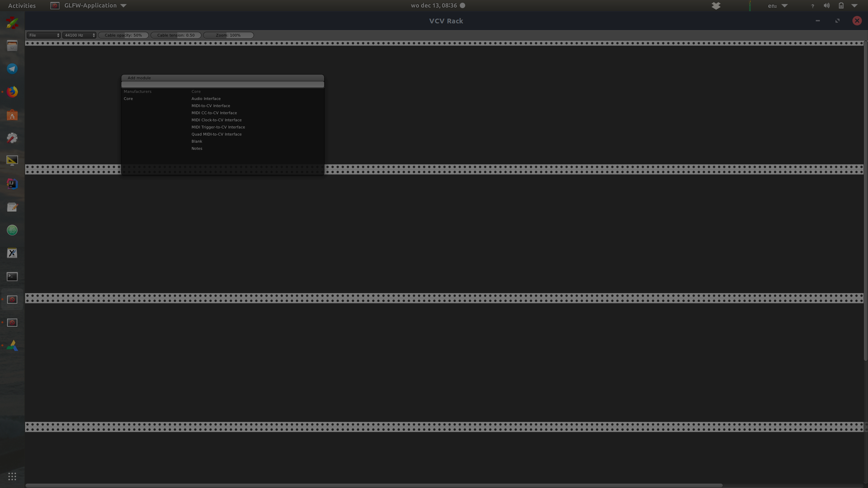868x488 pixels.
Task: Open the Dropbox tray icon
Action: coord(716,6)
